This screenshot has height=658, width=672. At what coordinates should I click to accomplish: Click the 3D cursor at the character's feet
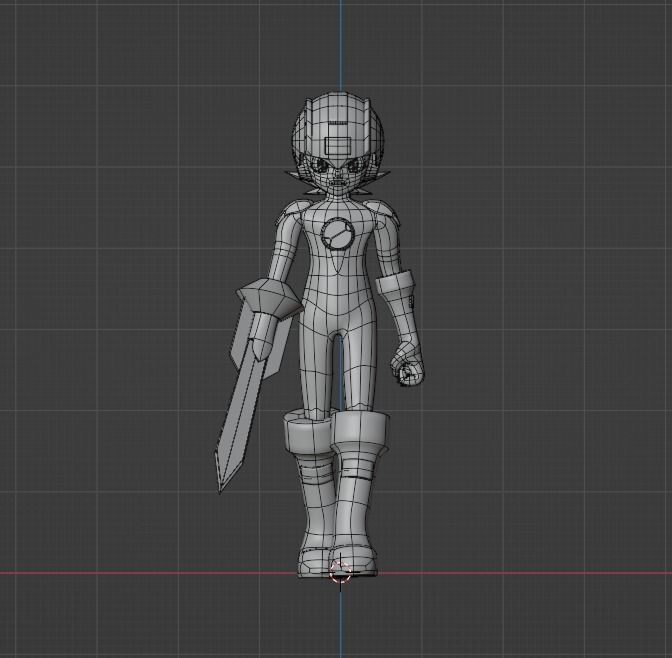[x=341, y=573]
